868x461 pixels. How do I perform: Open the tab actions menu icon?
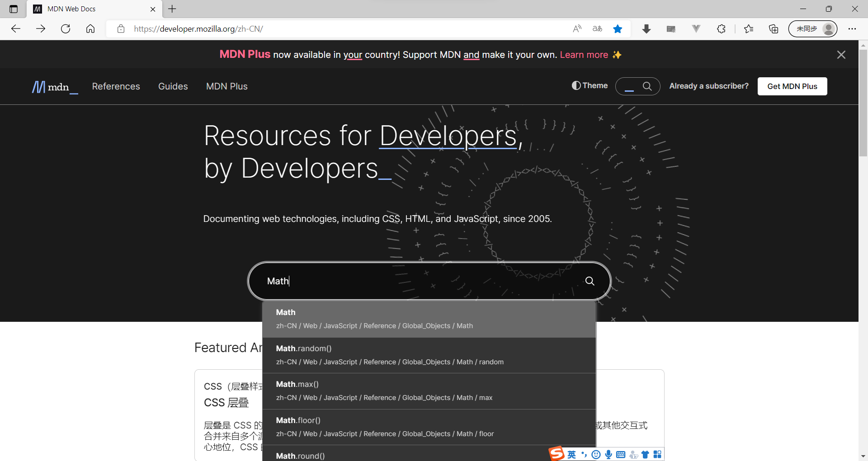pyautogui.click(x=14, y=9)
